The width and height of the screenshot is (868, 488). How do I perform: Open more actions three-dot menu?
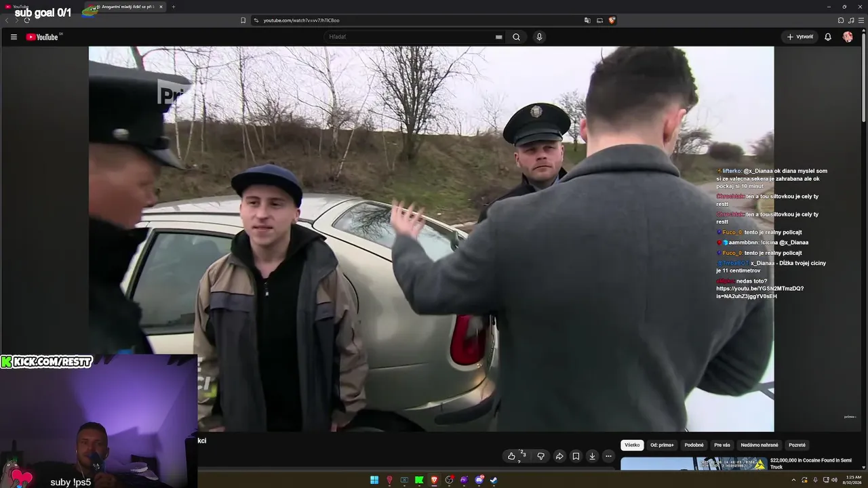[x=608, y=456]
